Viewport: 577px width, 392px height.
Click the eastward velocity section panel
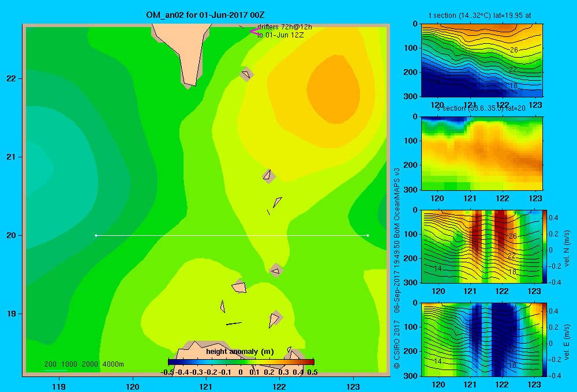point(482,340)
